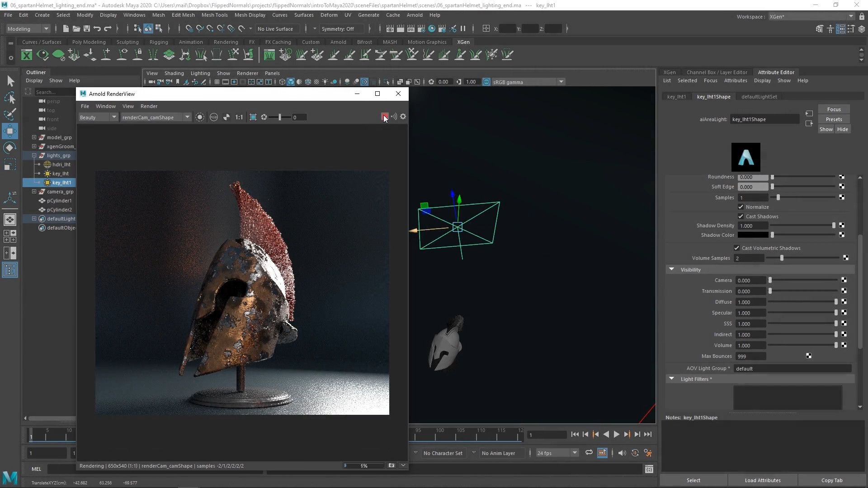Click the RenderView exposure slider
The width and height of the screenshot is (868, 488).
tap(279, 117)
